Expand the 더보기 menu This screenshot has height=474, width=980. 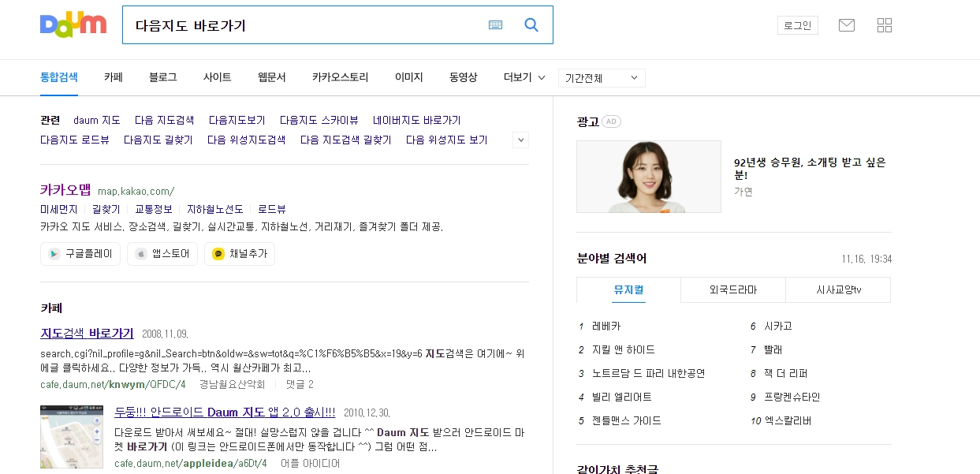point(524,77)
